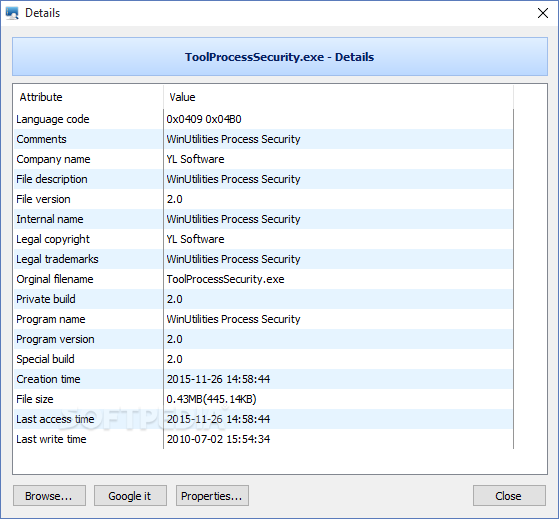Image resolution: width=559 pixels, height=519 pixels.
Task: Sort by the Value column header
Action: [x=338, y=97]
